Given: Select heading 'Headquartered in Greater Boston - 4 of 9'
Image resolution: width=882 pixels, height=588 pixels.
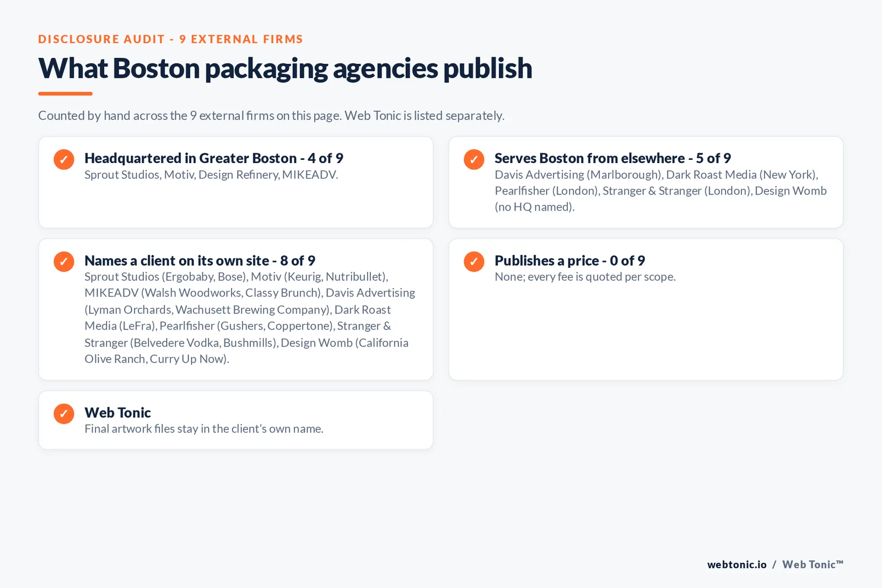Looking at the screenshot, I should 214,158.
